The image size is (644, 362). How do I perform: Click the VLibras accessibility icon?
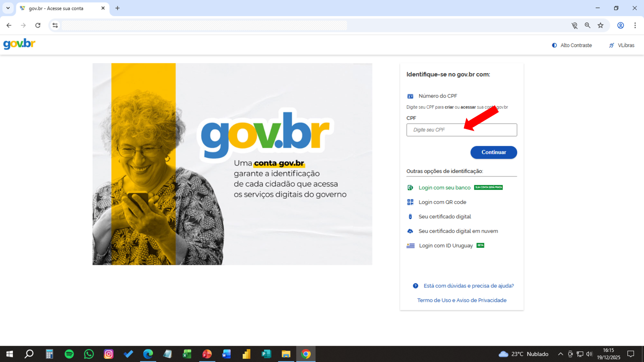pyautogui.click(x=612, y=45)
